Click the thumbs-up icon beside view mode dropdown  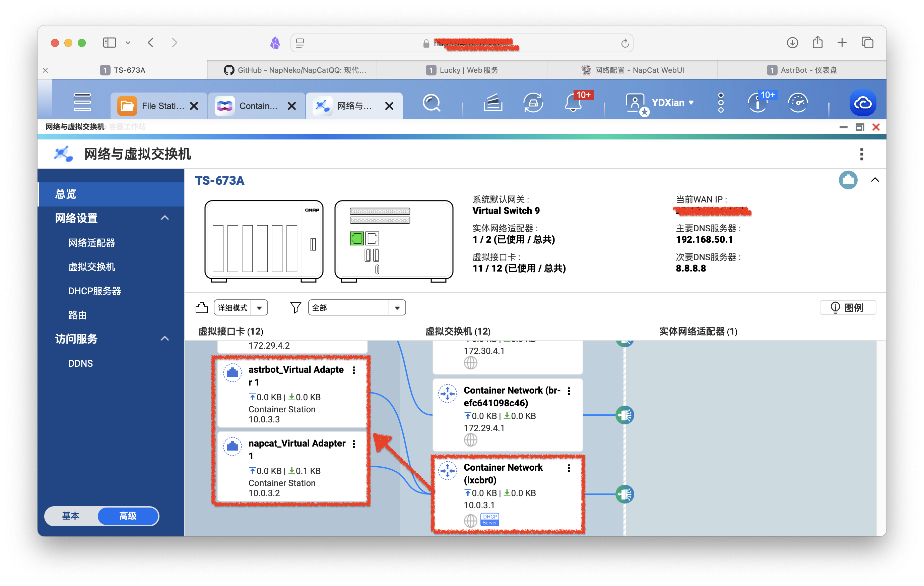(201, 308)
